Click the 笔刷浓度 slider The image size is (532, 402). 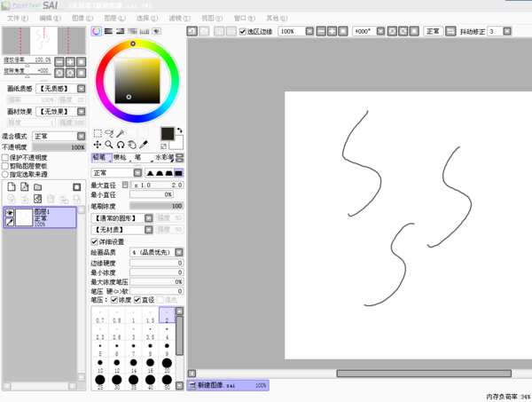(x=156, y=206)
